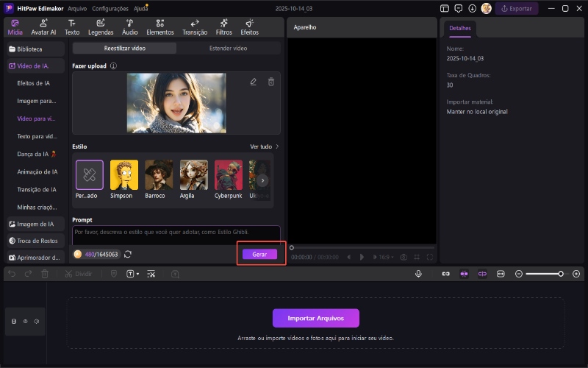The width and height of the screenshot is (588, 368).
Task: Step to the previous frame
Action: tap(348, 257)
